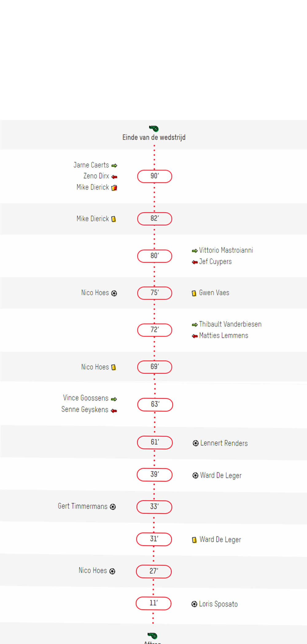Select the 11' minute marker
Image resolution: width=307 pixels, height=644 pixels.
[x=153, y=603]
